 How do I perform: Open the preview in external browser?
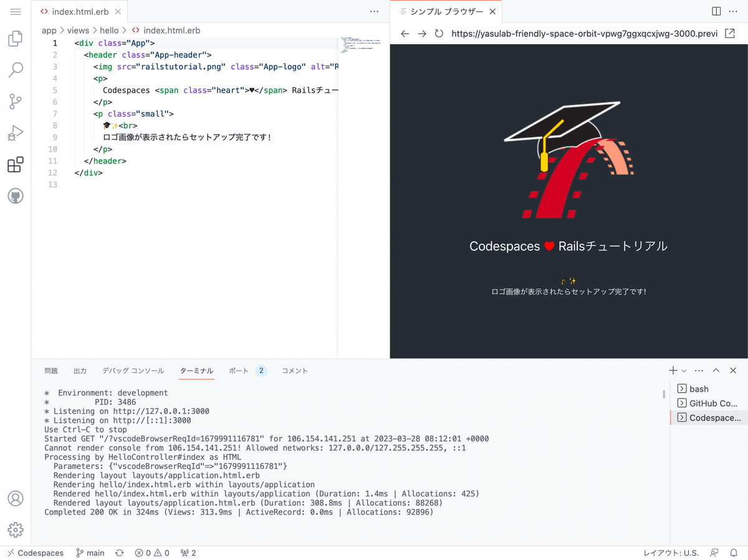[x=730, y=34]
